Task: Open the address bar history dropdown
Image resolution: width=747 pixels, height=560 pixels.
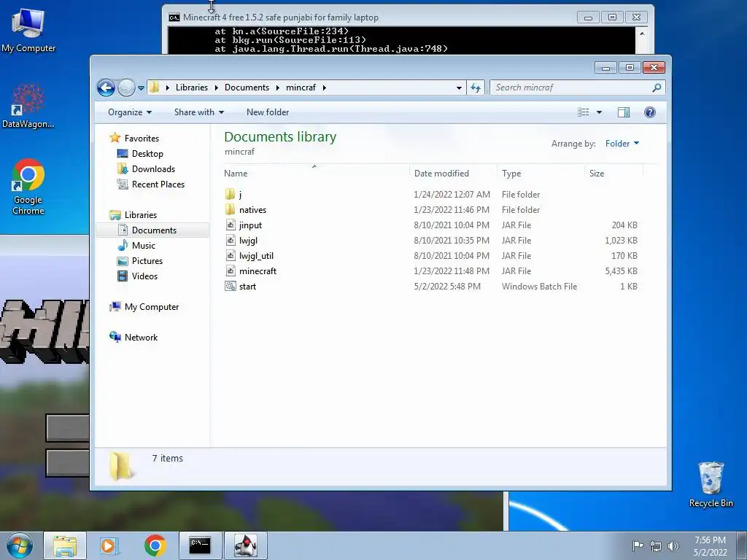Action: pyautogui.click(x=459, y=87)
